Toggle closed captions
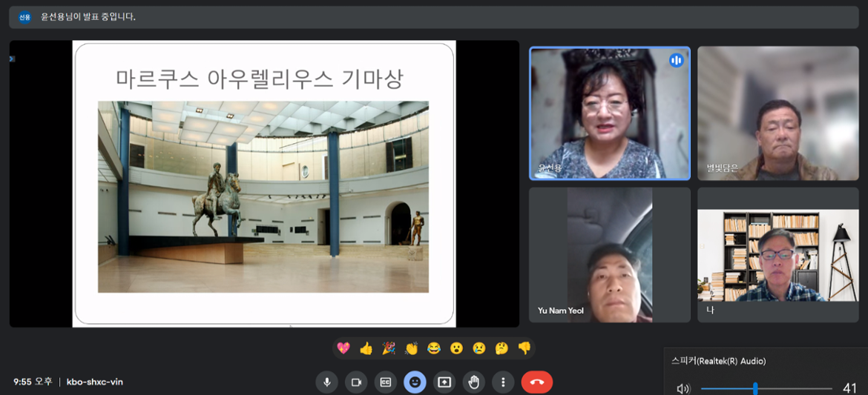Screen dimensions: 868x395 (386, 382)
